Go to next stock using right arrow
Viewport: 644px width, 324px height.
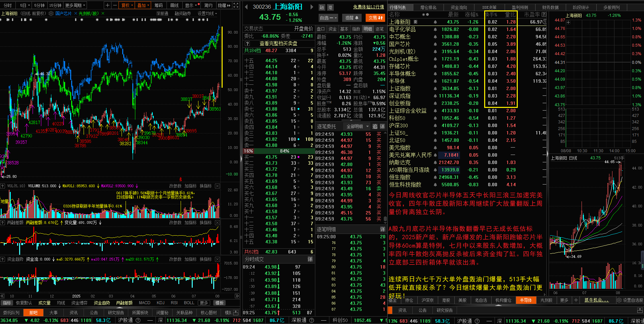coord(312,7)
